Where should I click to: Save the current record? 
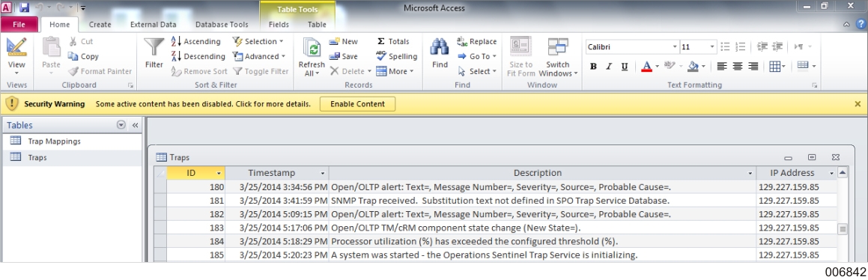click(343, 56)
